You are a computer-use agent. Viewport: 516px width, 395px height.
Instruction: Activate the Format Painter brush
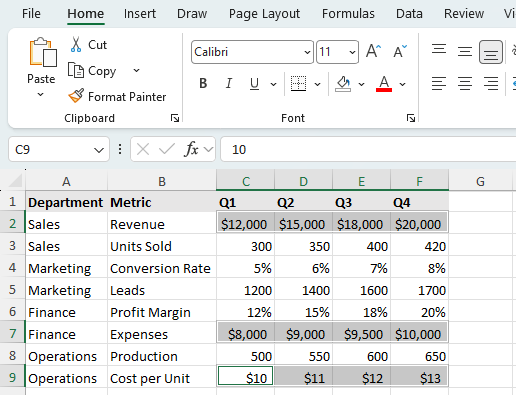76,96
